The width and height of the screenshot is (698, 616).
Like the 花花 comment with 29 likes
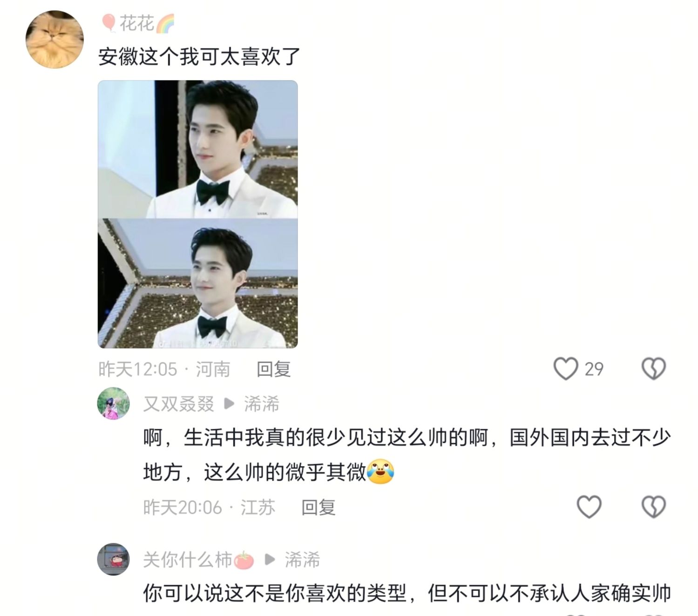coord(566,369)
